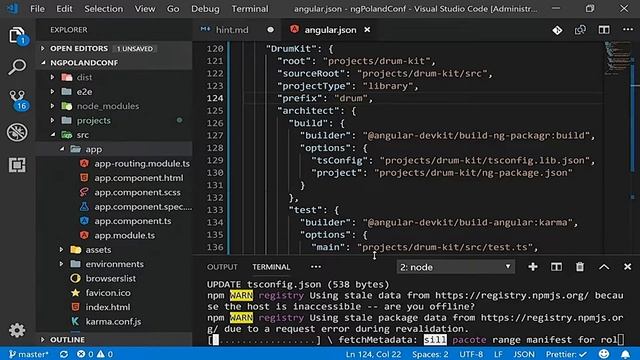Open the terminal selector dropdown '2: node'

456,267
